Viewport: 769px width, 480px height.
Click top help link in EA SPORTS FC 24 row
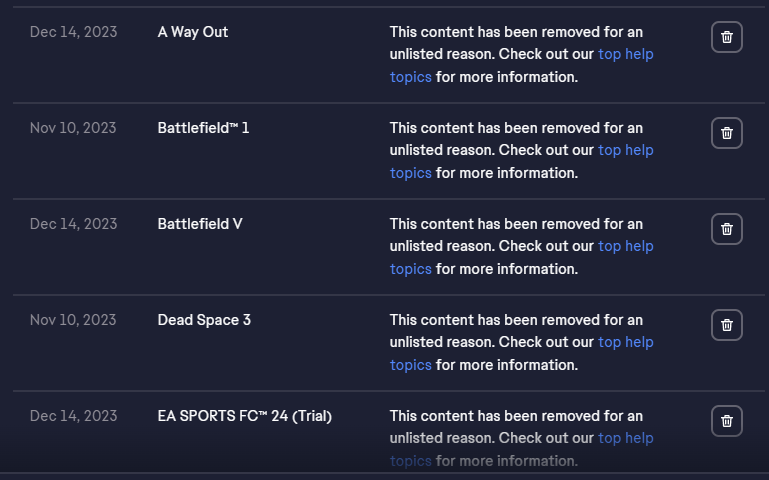(x=625, y=438)
